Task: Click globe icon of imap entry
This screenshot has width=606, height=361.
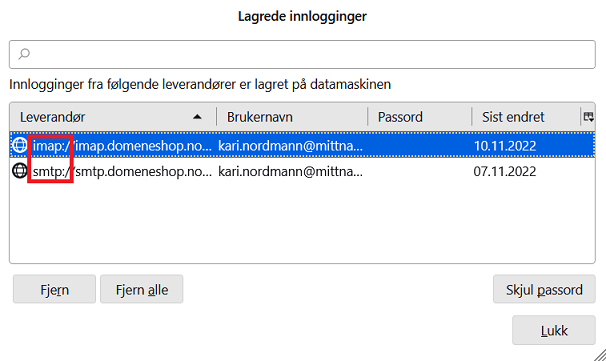Action: click(x=19, y=145)
